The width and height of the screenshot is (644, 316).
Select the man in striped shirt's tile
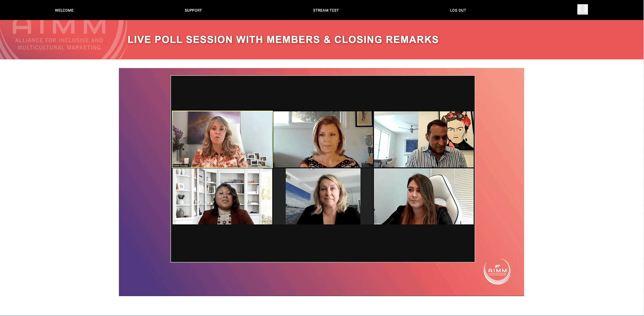[x=424, y=139]
